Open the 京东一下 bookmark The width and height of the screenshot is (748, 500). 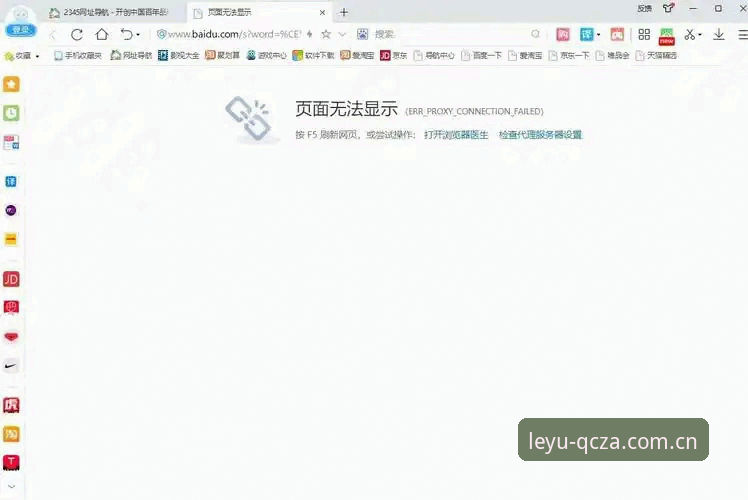click(569, 56)
